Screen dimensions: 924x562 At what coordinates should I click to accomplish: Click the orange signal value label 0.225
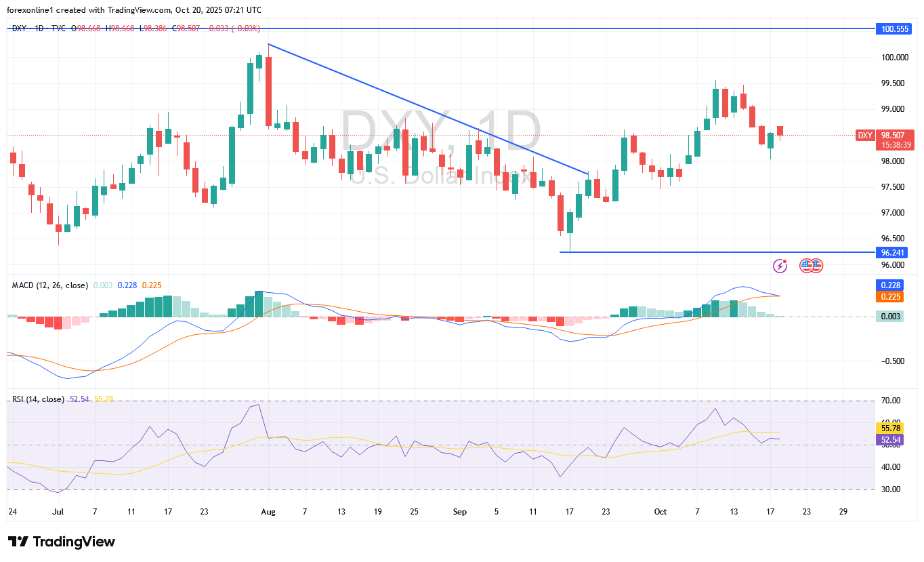(889, 296)
